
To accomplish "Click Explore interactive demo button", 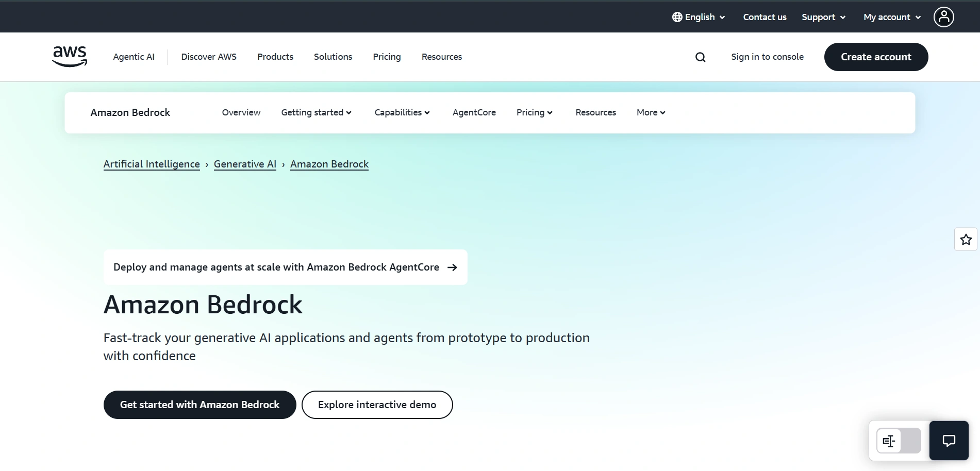I will coord(377,405).
